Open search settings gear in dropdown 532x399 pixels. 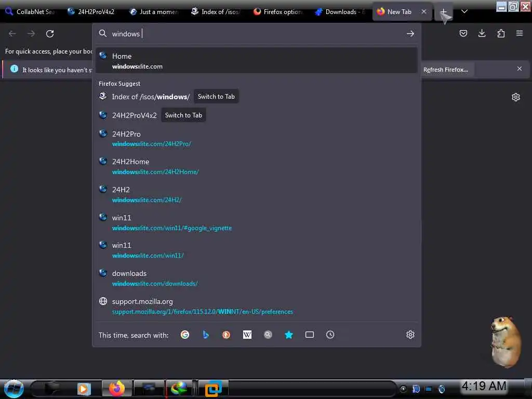click(x=410, y=335)
